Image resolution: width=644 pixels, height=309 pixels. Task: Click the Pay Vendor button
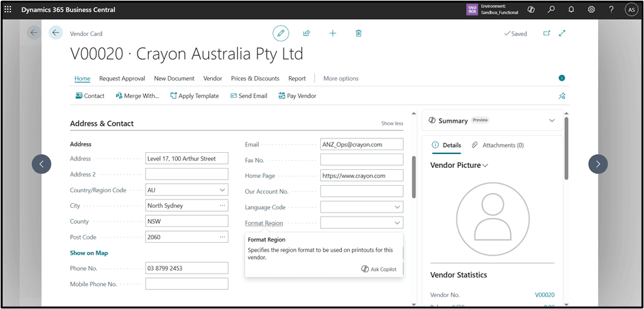(297, 96)
